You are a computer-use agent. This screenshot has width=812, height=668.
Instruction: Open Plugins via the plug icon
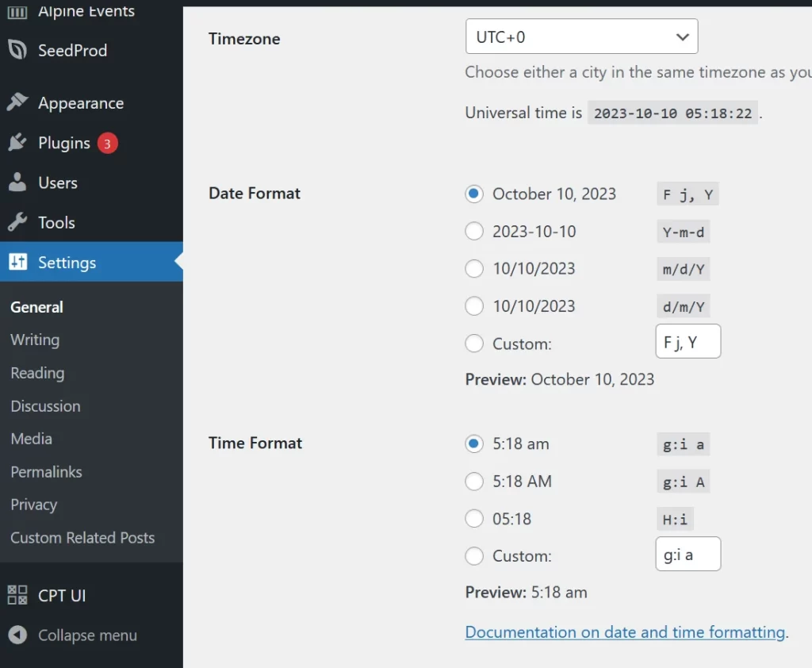17,142
